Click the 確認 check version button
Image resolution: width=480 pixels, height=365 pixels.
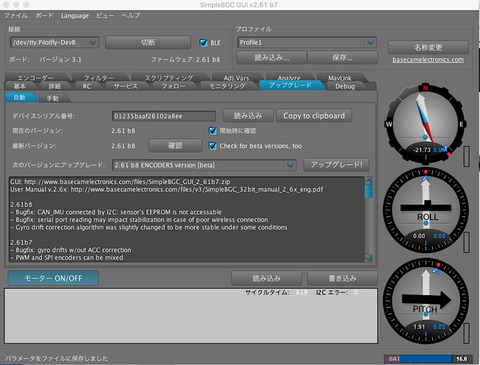(175, 146)
